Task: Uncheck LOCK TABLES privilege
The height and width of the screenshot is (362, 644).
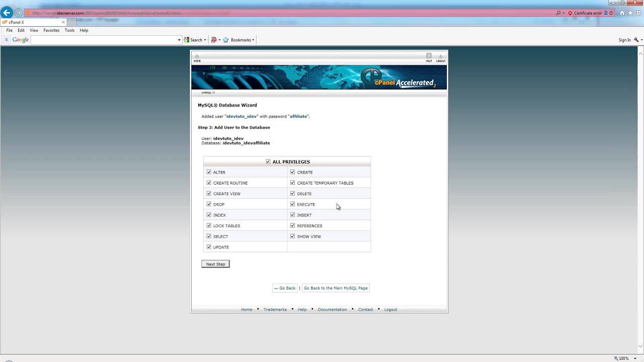Action: point(209,225)
